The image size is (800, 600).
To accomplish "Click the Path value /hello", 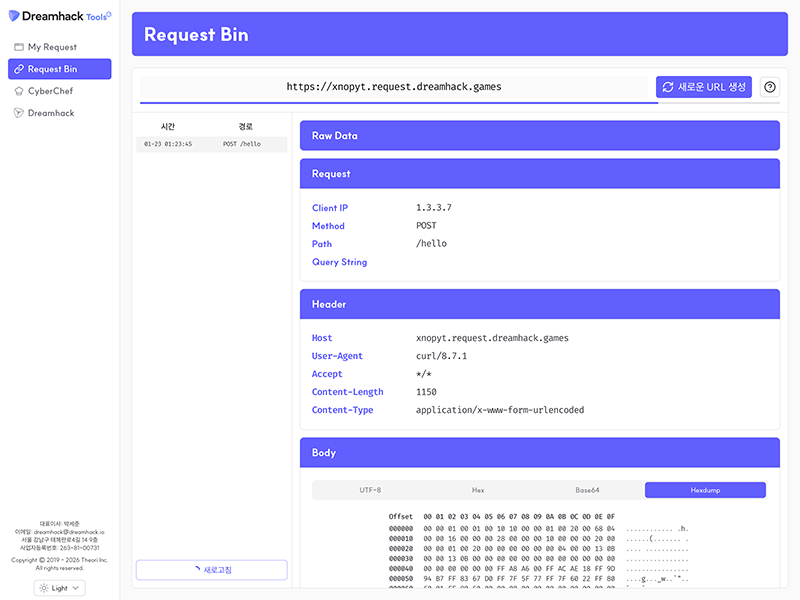I will coord(431,243).
